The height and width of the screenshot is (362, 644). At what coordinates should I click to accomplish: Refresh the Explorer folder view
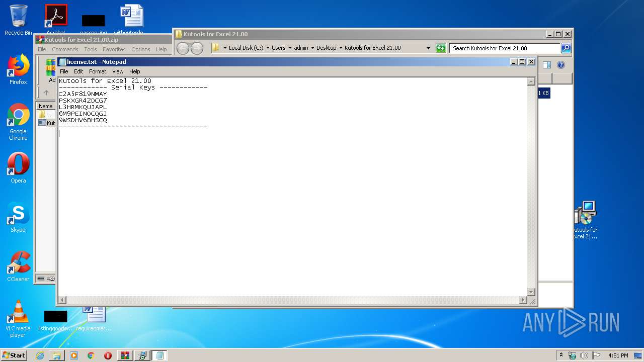point(441,48)
